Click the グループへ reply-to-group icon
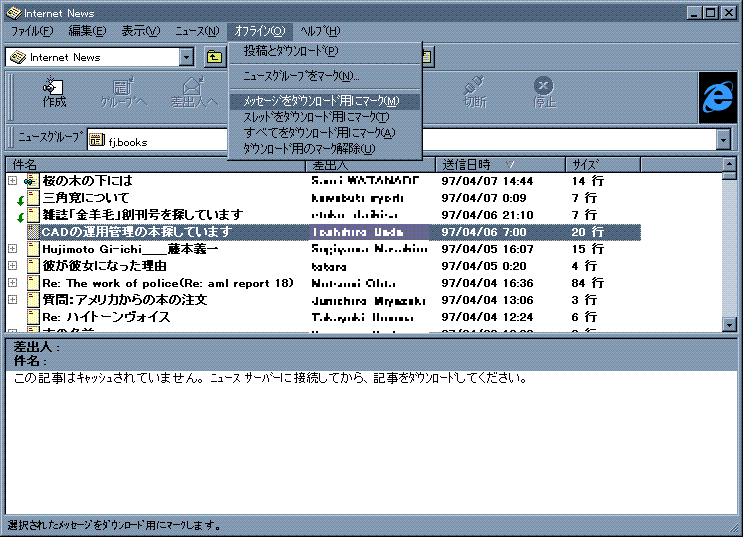The image size is (743, 537). pyautogui.click(x=124, y=92)
